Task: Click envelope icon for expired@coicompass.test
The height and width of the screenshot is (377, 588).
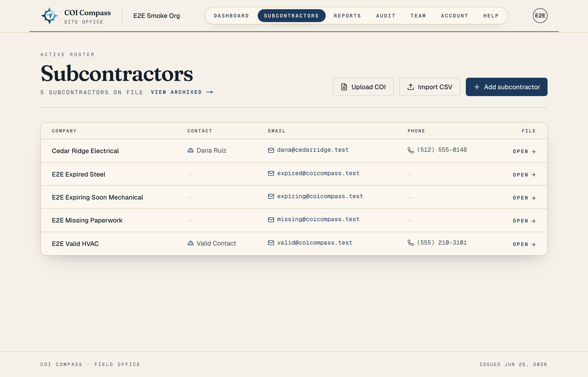Action: tap(271, 173)
